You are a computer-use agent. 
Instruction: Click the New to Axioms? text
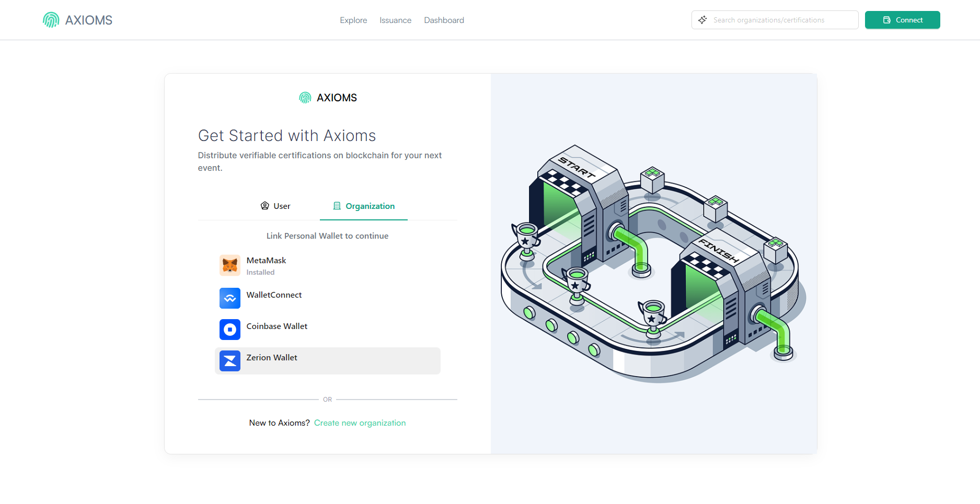tap(280, 423)
